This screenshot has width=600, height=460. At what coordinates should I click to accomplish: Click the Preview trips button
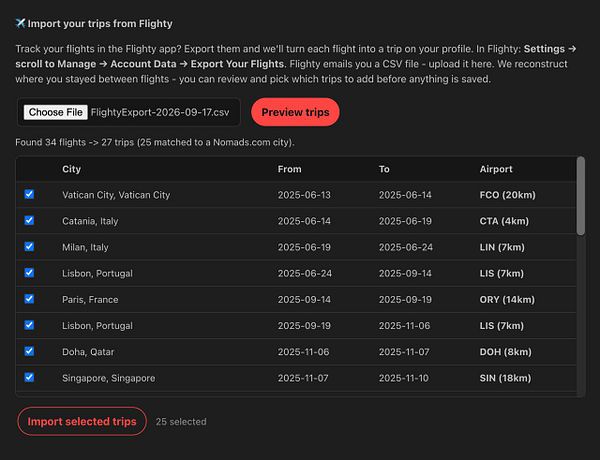pos(295,112)
